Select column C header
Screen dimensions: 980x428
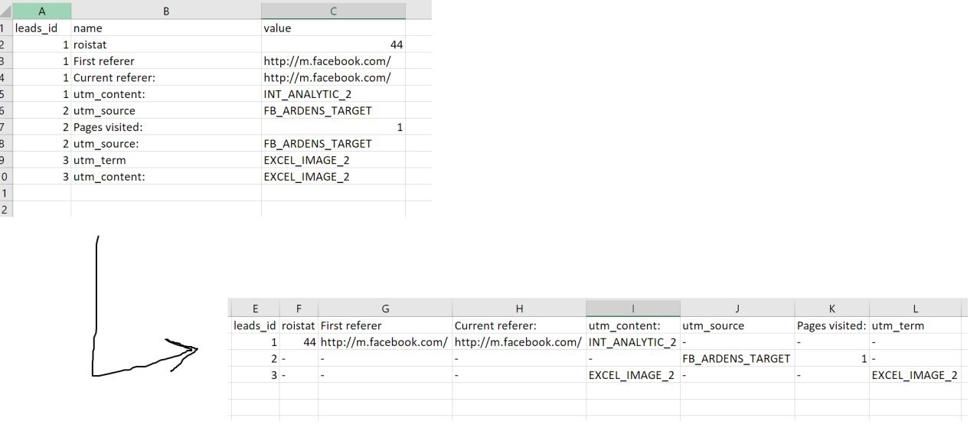pos(333,11)
